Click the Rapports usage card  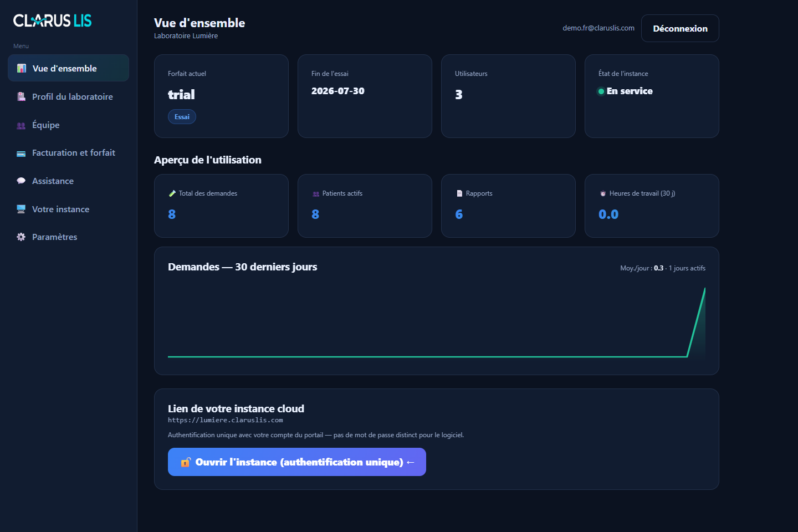click(508, 206)
